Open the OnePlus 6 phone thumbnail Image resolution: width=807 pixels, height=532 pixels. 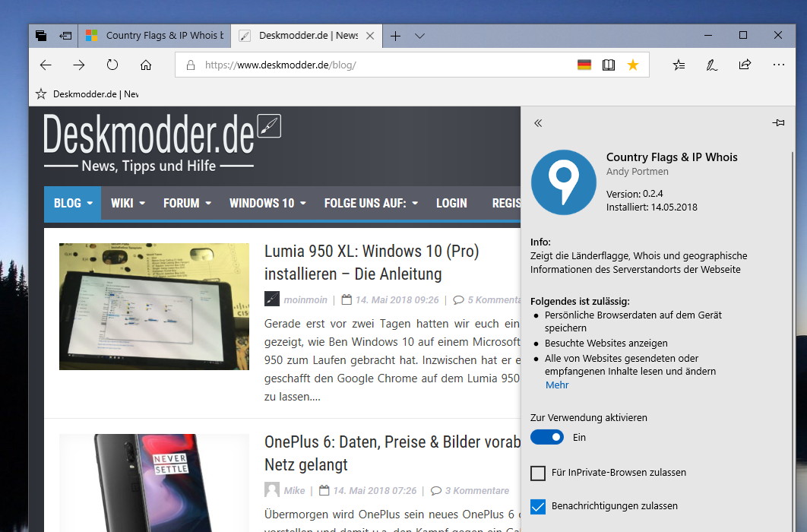[x=154, y=483]
